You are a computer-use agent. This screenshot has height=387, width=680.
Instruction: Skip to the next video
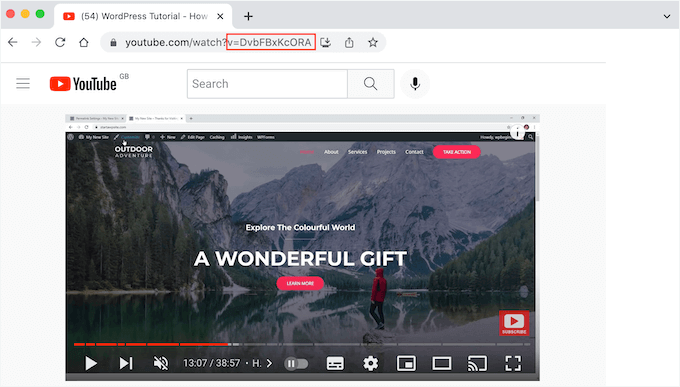[126, 363]
